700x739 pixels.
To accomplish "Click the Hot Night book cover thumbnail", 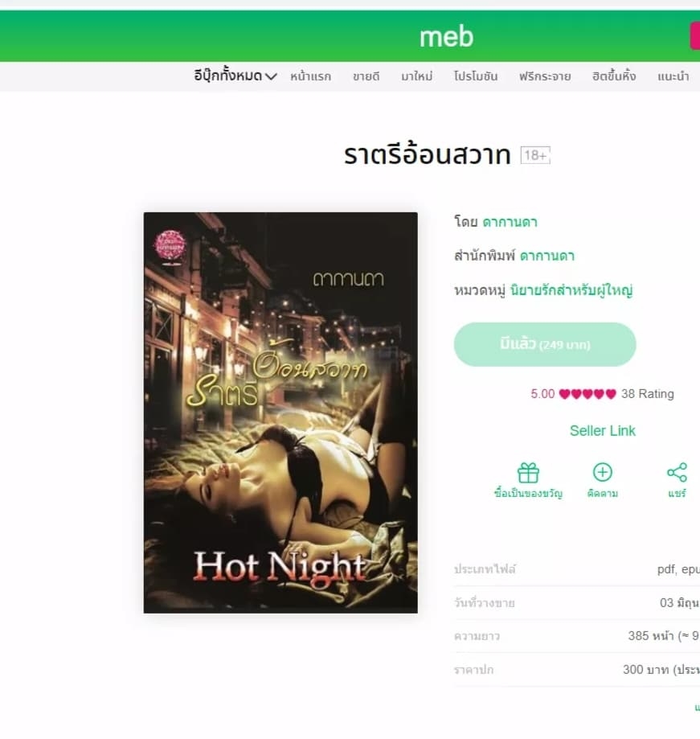I will click(x=280, y=413).
